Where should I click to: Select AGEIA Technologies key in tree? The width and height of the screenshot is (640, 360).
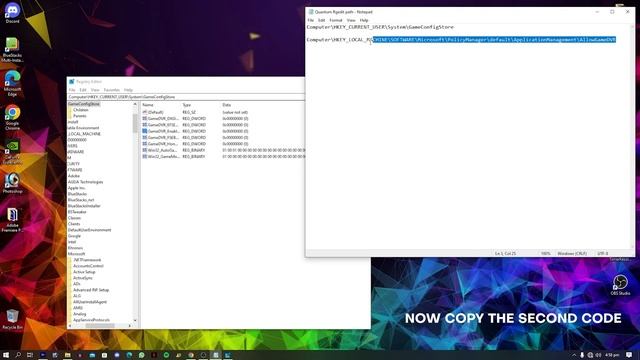click(x=85, y=182)
